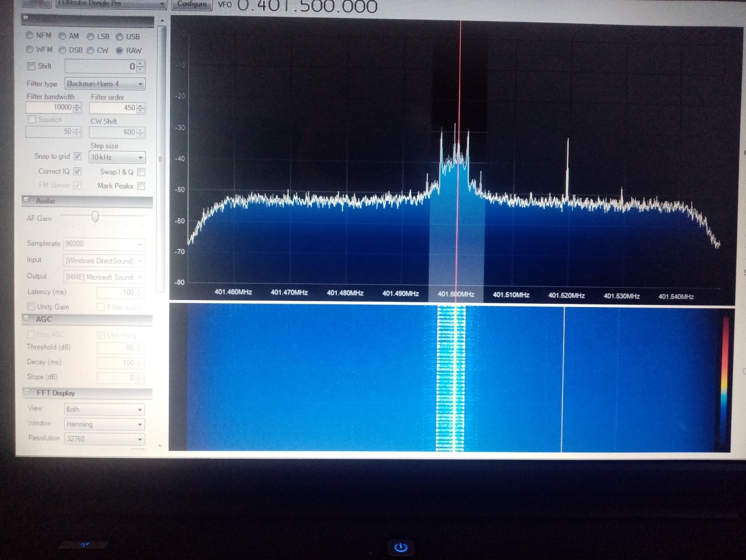Click the AF Gain slider handle
Image resolution: width=746 pixels, height=560 pixels.
[x=95, y=217]
